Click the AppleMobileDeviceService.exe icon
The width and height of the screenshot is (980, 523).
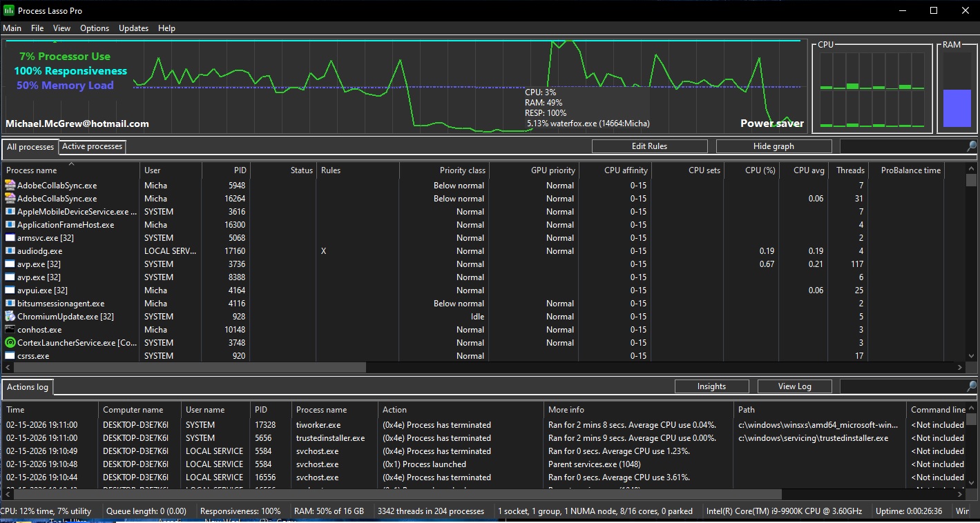click(10, 212)
